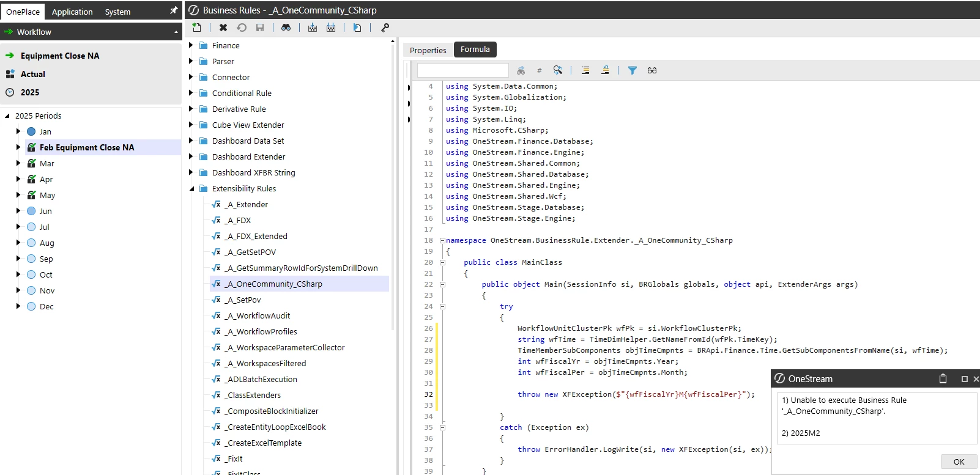The image size is (980, 475).
Task: Click the delete X icon in Business Rules toolbar
Action: (223, 28)
